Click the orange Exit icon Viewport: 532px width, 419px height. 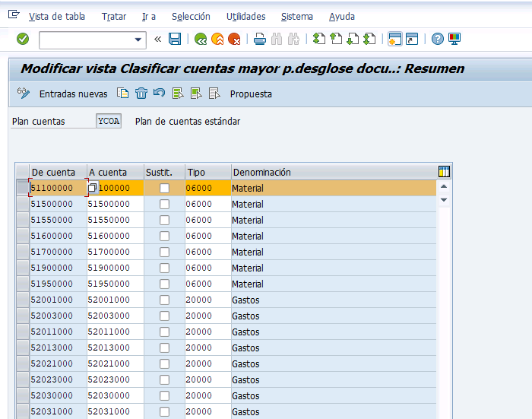(217, 39)
